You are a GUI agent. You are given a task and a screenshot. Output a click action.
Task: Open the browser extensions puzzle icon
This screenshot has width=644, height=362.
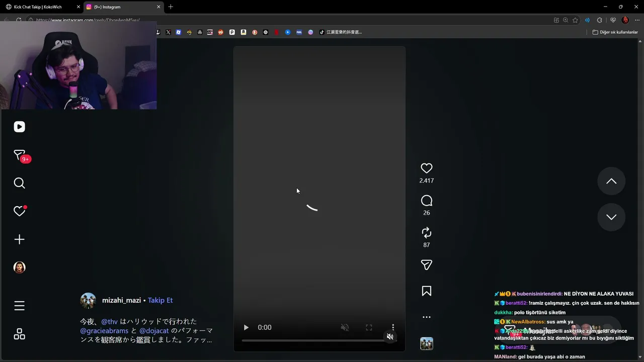599,20
